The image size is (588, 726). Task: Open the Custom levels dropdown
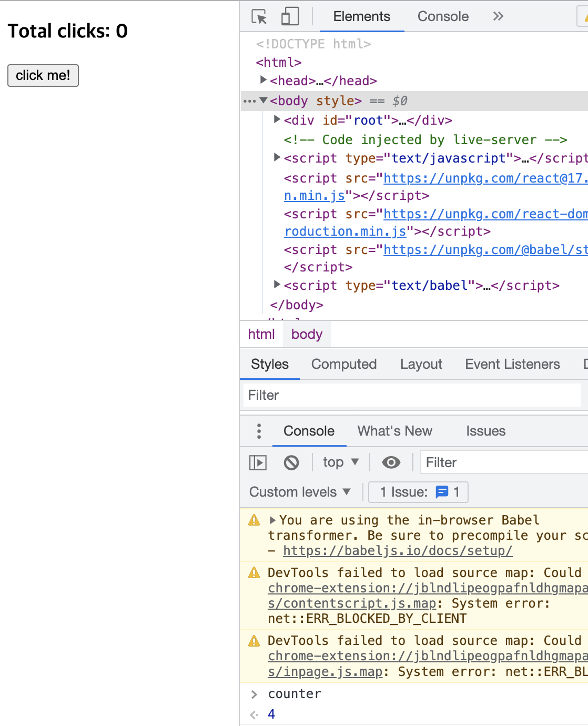point(300,492)
